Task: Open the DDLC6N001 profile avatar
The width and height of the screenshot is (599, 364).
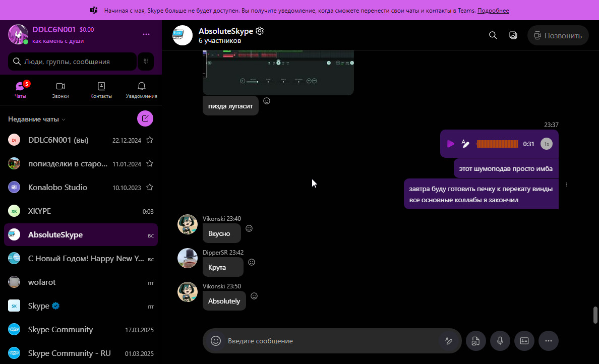Action: point(18,34)
